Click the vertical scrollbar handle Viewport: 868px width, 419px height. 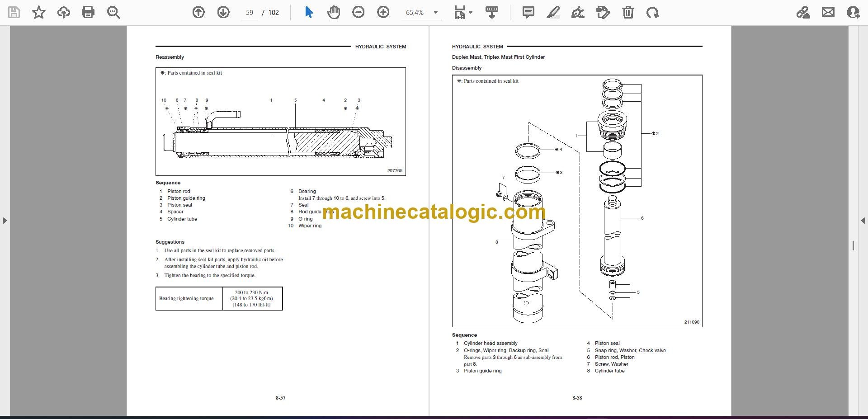(853, 245)
